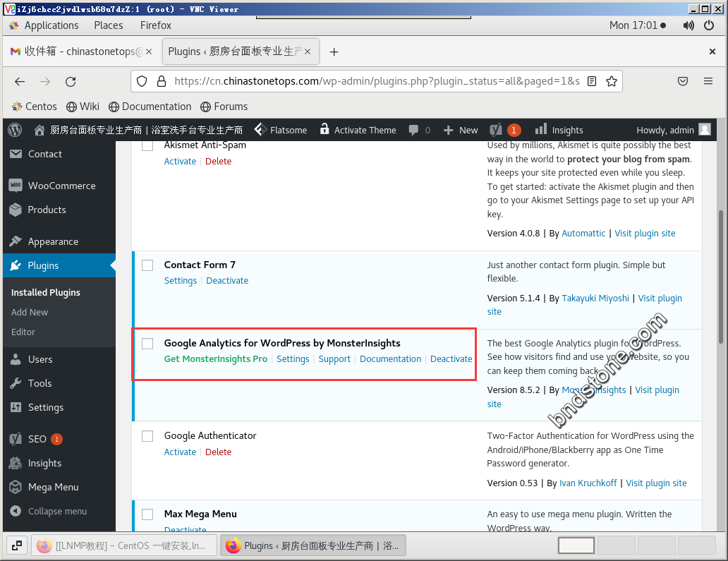Select the Max Mega Menu checkbox
Viewport: 728px width, 561px height.
point(147,514)
